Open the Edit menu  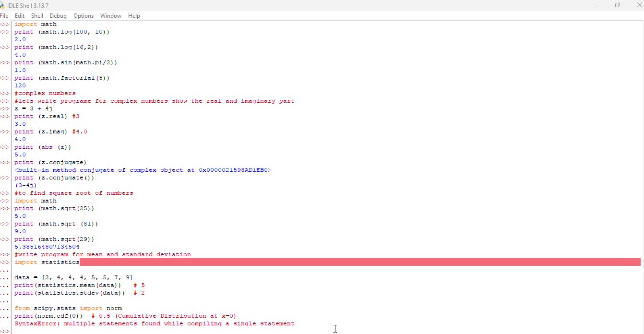click(x=20, y=16)
